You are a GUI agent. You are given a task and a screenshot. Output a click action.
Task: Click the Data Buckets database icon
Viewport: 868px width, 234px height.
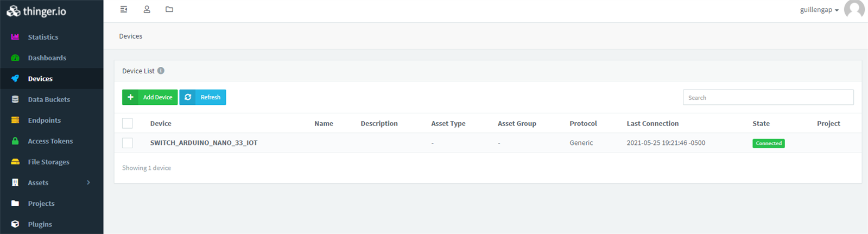(x=15, y=100)
